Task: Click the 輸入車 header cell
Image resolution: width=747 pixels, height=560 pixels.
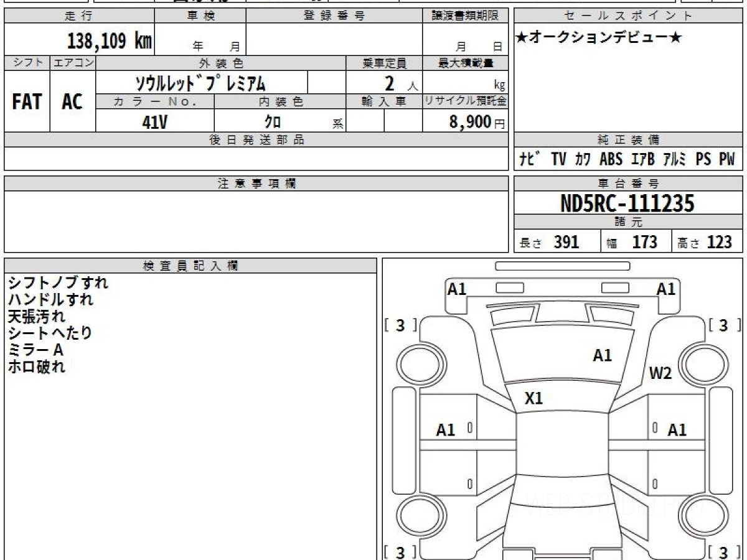Action: [384, 101]
